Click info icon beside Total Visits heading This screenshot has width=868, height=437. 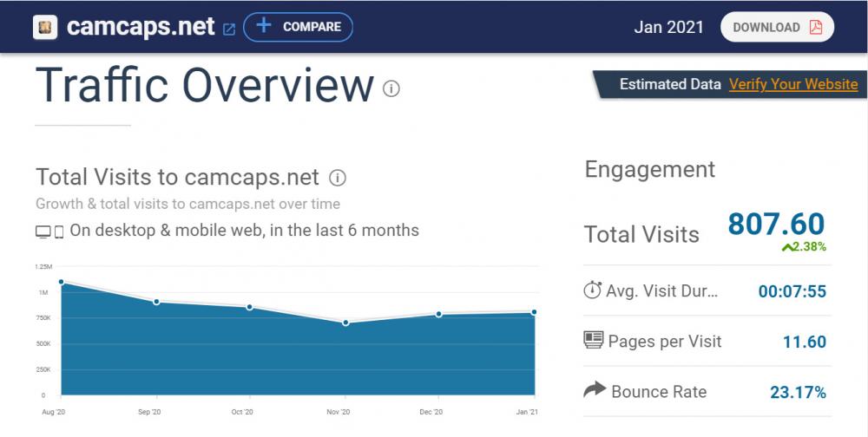coord(339,178)
